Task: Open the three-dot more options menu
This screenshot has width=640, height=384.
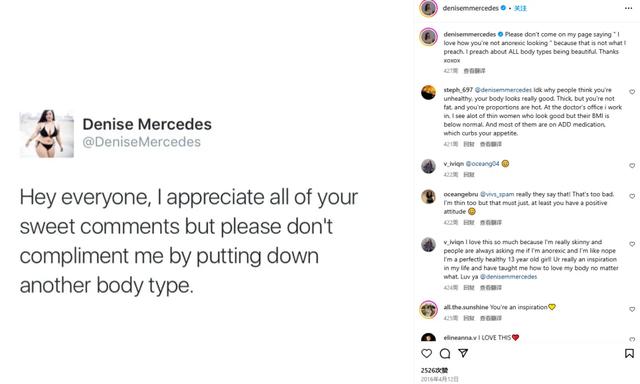Action: point(628,8)
